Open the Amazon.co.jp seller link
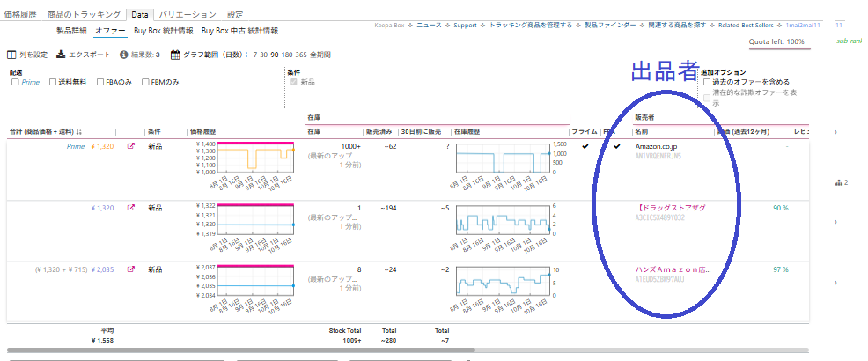 656,146
